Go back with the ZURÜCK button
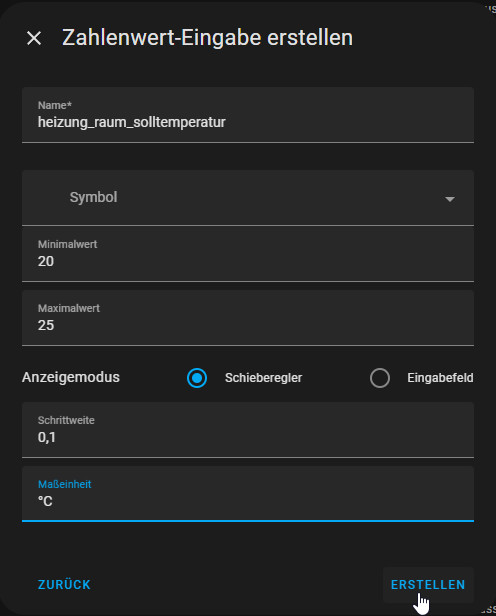The width and height of the screenshot is (496, 616). (x=64, y=585)
